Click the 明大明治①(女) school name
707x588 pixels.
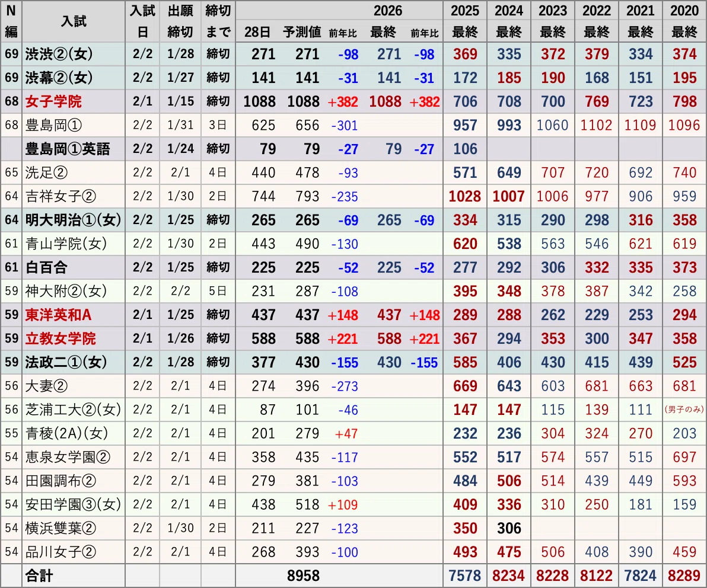[x=73, y=220]
